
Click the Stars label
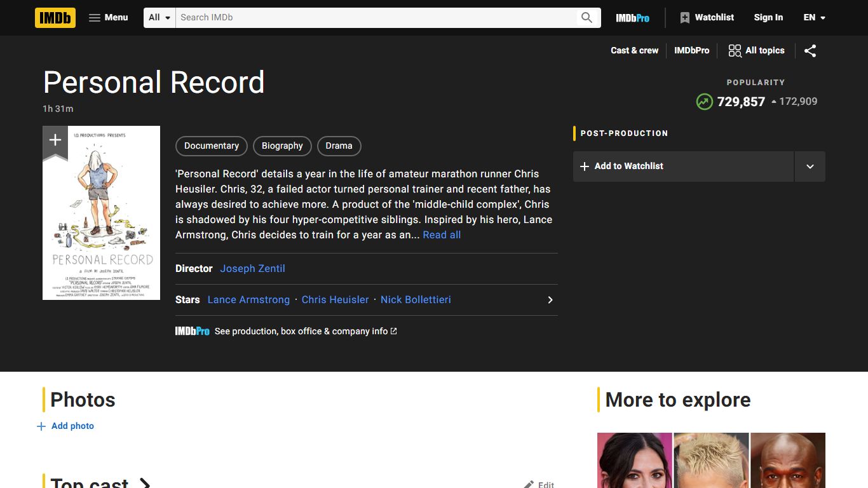[x=187, y=300]
